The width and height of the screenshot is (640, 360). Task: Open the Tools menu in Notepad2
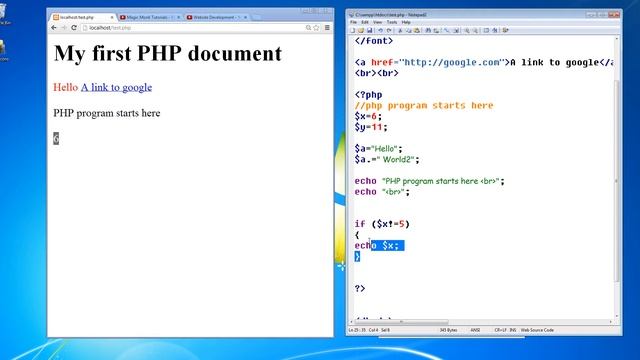[x=392, y=22]
